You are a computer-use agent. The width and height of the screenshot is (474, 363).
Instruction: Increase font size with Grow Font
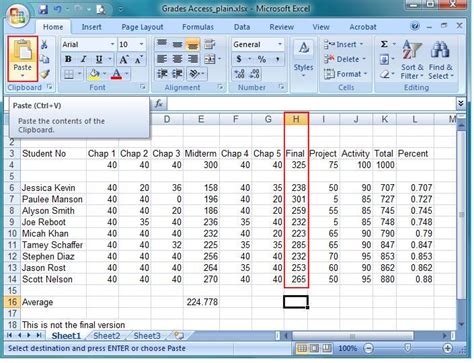click(x=124, y=60)
